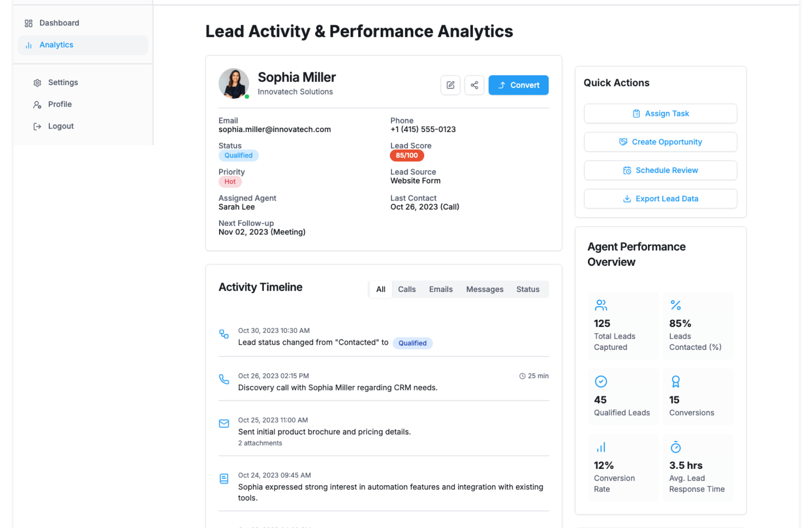812x528 pixels.
Task: Select the Status timeline tab
Action: [528, 289]
